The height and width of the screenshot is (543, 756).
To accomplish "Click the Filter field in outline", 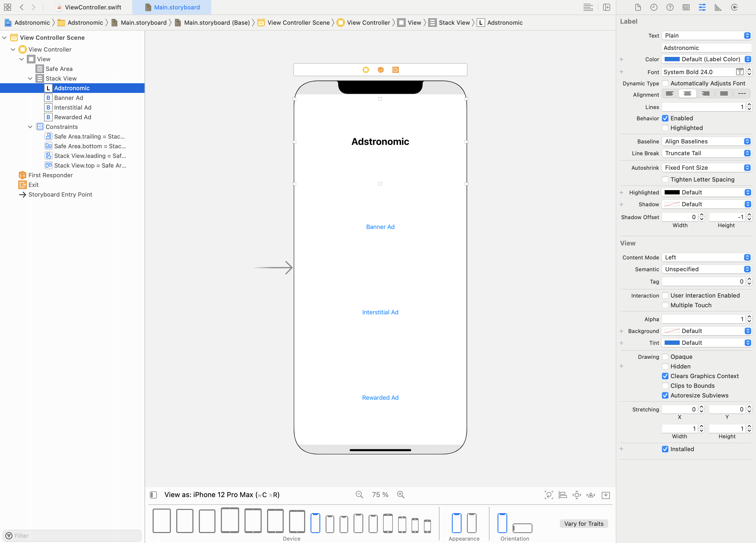I will pos(72,536).
